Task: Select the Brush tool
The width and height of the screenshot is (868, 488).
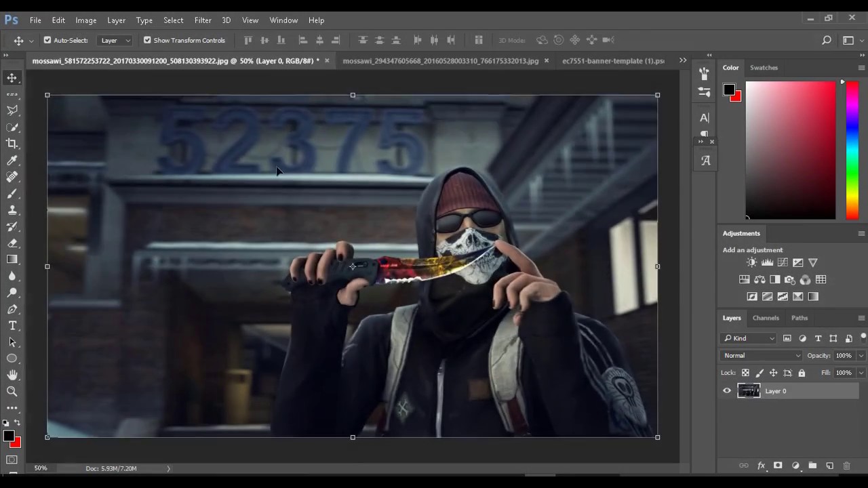Action: [x=12, y=194]
